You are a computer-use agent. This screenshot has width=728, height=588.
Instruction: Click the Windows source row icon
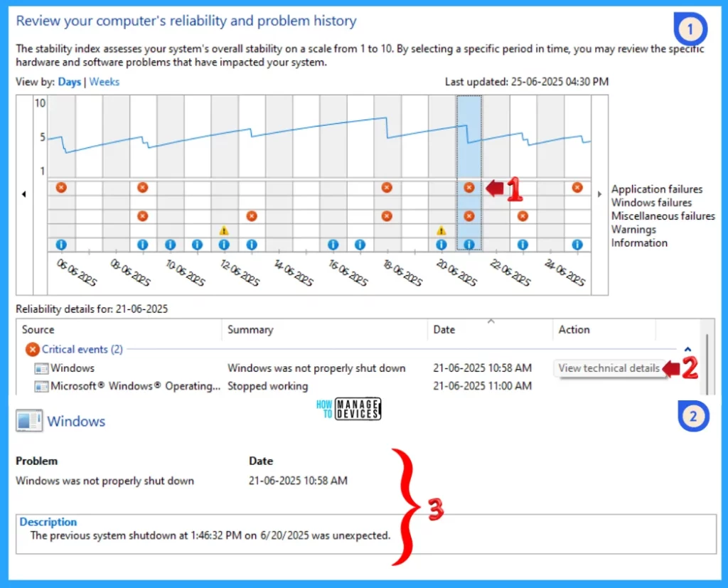point(41,369)
